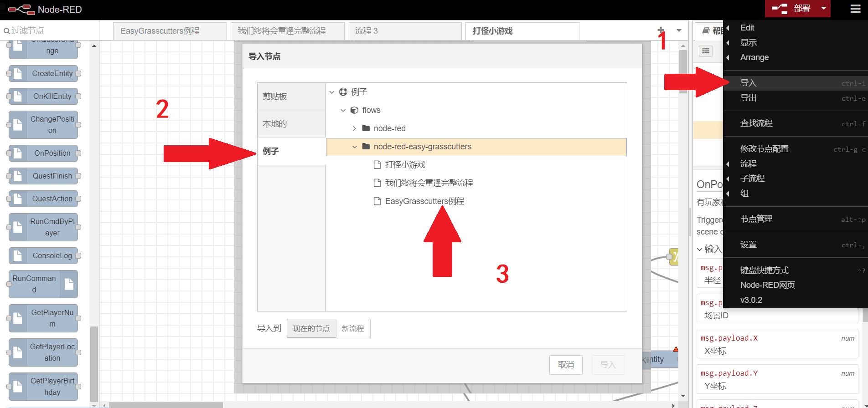Choose import to 现在的节点 (current flow)
The width and height of the screenshot is (868, 408).
point(311,328)
